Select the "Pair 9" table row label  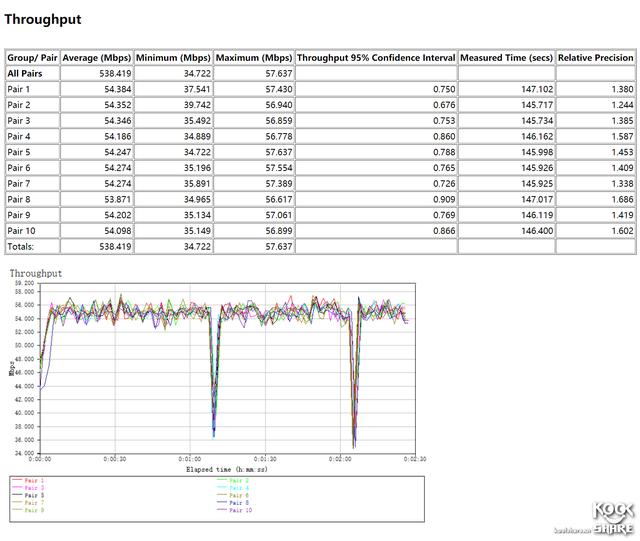point(18,215)
